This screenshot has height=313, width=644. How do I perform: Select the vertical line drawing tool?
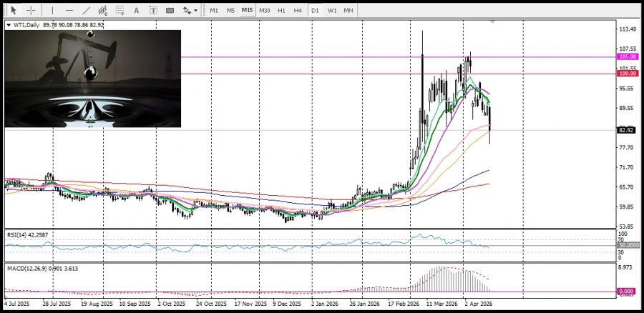point(51,10)
